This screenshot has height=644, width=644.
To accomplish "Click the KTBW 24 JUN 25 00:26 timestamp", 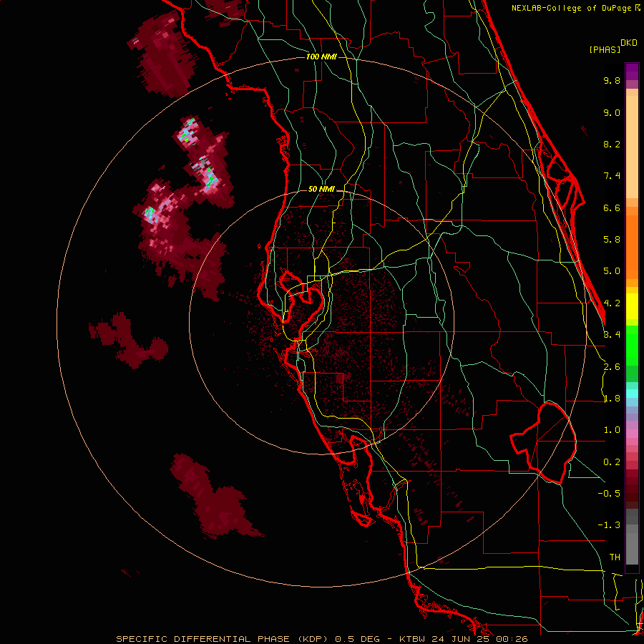I will [x=463, y=639].
